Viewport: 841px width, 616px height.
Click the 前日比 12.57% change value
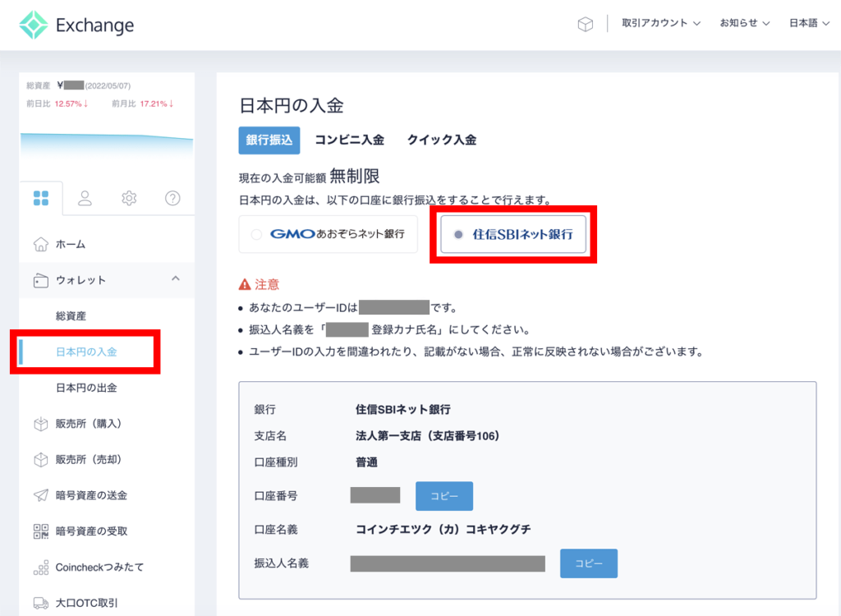pos(71,103)
